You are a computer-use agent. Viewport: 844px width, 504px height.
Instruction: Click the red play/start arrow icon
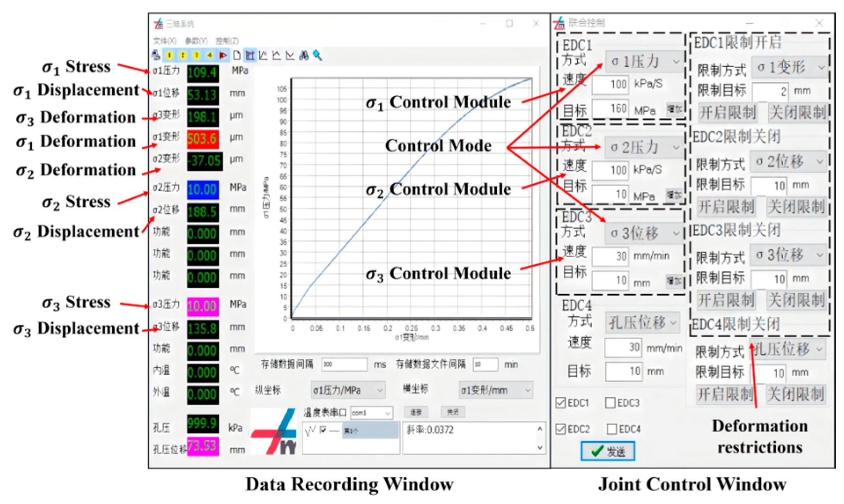223,55
